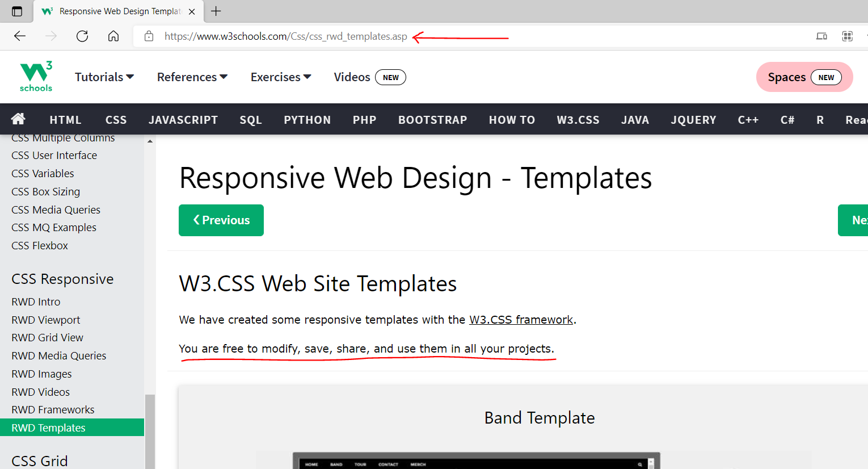Screen dimensions: 868x469
Task: Open RWD Videos in sidebar
Action: coord(40,392)
